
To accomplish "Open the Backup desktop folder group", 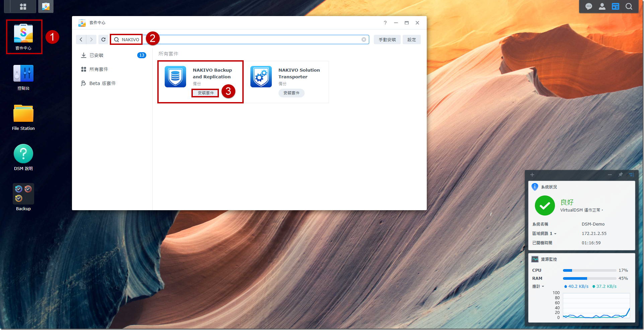I will click(23, 197).
